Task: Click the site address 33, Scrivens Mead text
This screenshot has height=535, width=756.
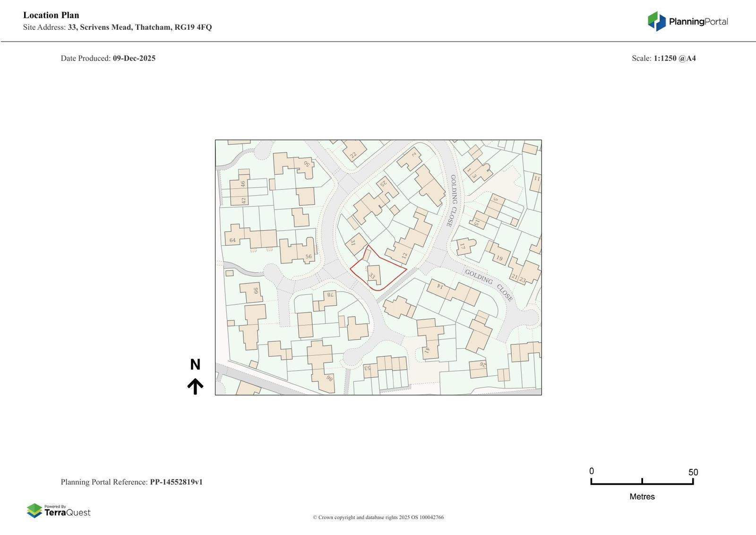Action: [x=139, y=27]
